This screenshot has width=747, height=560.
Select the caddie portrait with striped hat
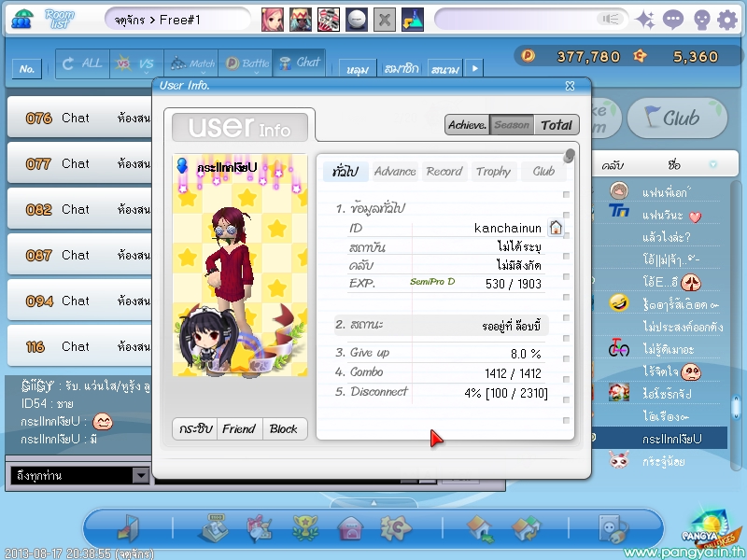point(301,20)
